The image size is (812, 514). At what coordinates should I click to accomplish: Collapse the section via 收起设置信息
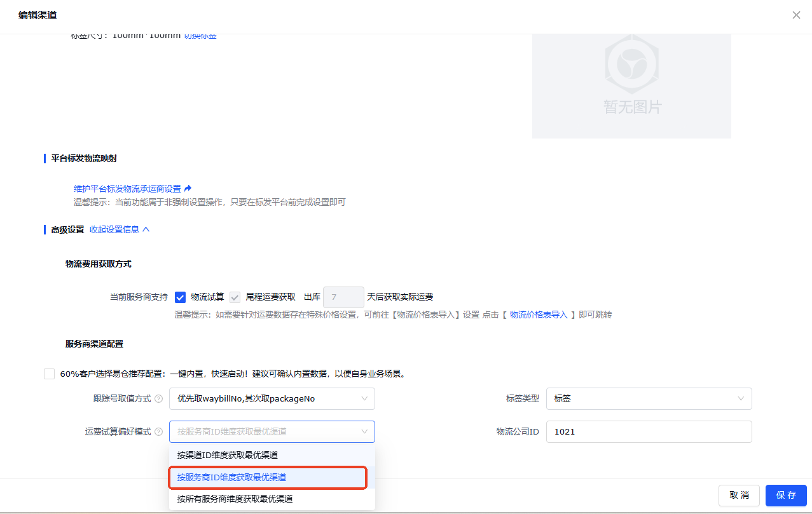coord(120,229)
